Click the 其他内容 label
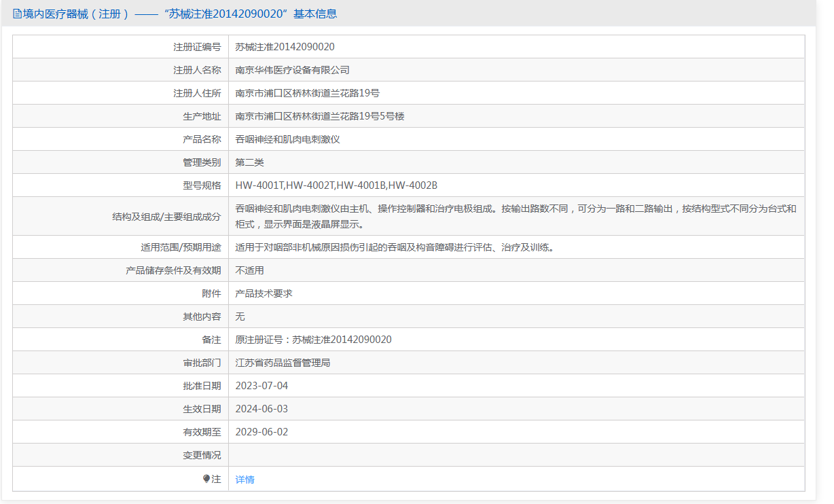 pos(202,317)
